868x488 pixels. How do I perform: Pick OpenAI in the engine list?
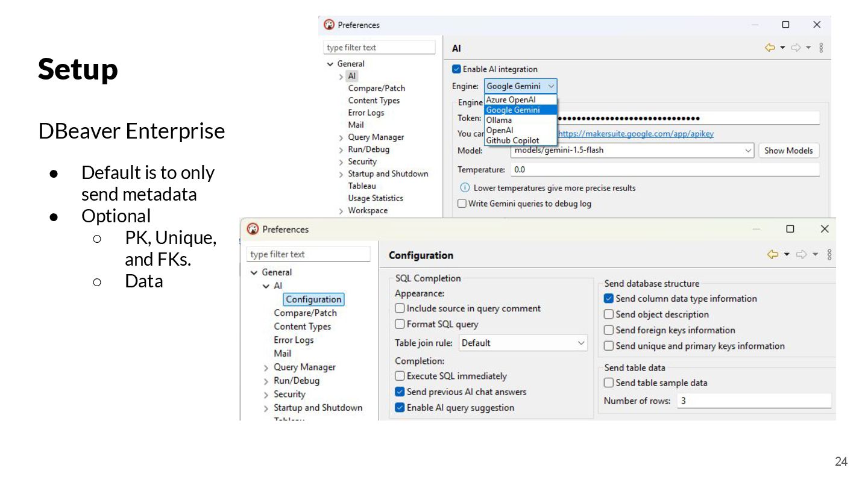pos(521,130)
